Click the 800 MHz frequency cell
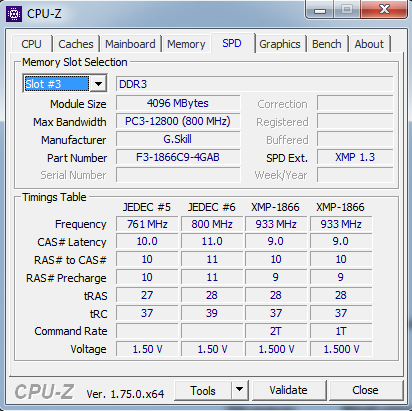Viewport: 412px width, 411px height. [212, 224]
